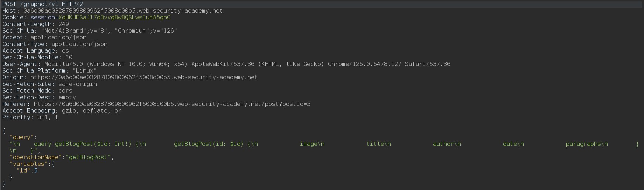This screenshot has height=190, width=644.
Task: Click the Sec-Ch-Ua header line
Action: tap(90, 31)
